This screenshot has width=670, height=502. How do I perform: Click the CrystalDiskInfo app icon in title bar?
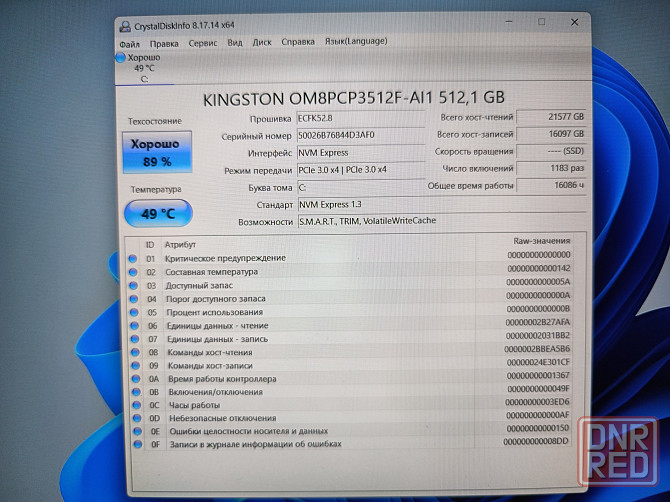(x=124, y=25)
